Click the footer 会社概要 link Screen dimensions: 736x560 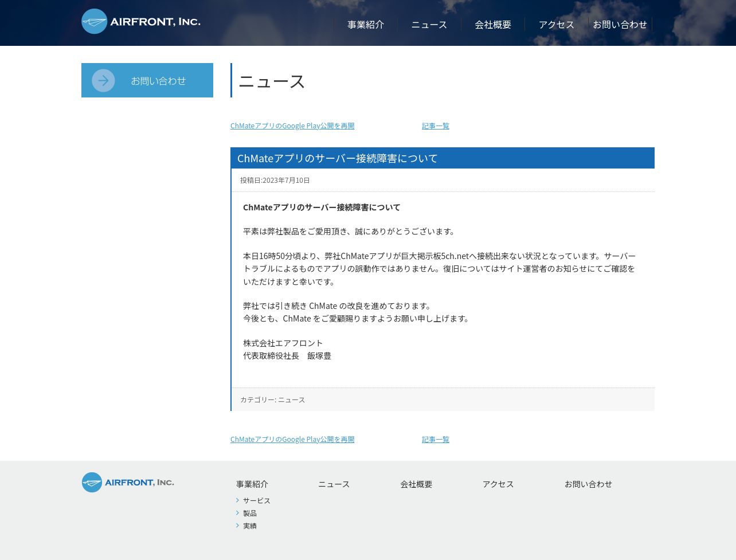click(416, 484)
